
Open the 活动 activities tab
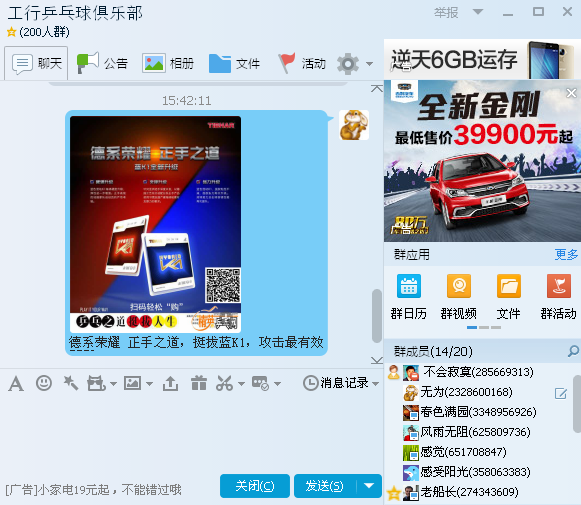pyautogui.click(x=302, y=63)
